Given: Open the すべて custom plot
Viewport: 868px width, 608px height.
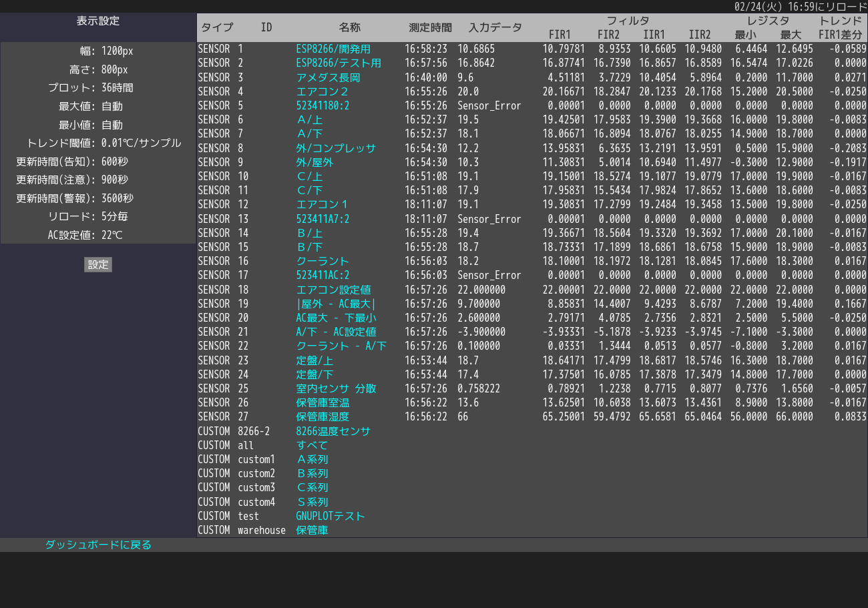Looking at the screenshot, I should tap(312, 445).
